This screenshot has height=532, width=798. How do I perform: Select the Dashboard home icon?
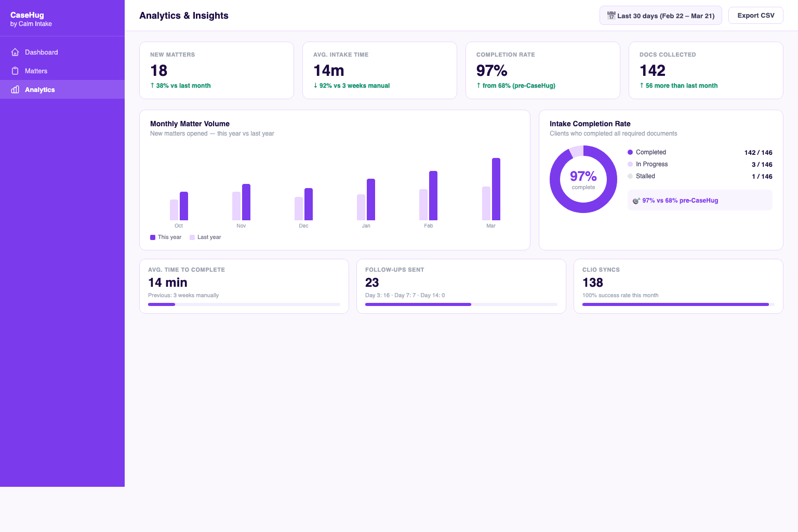click(x=15, y=52)
